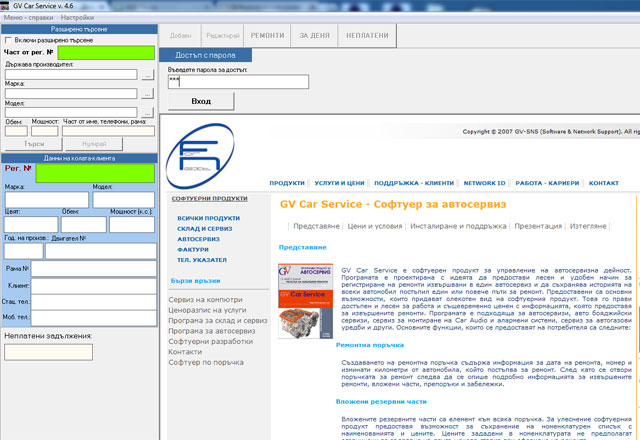Click the Обем field in search panel
Image resolution: width=640 pixels, height=440 pixels.
(16, 131)
